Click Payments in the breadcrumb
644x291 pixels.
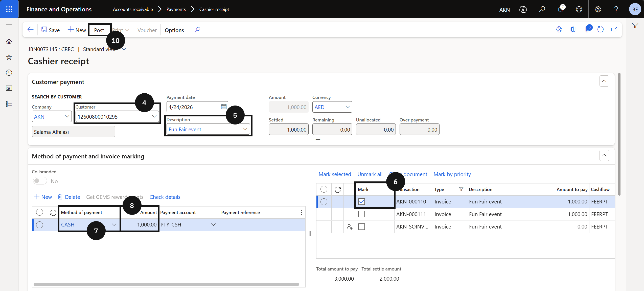(176, 9)
